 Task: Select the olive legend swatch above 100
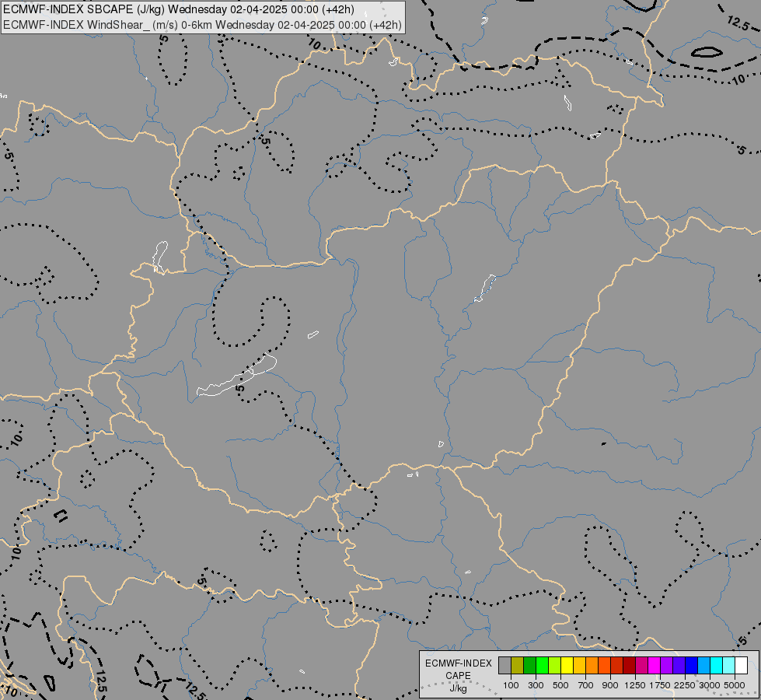518,665
